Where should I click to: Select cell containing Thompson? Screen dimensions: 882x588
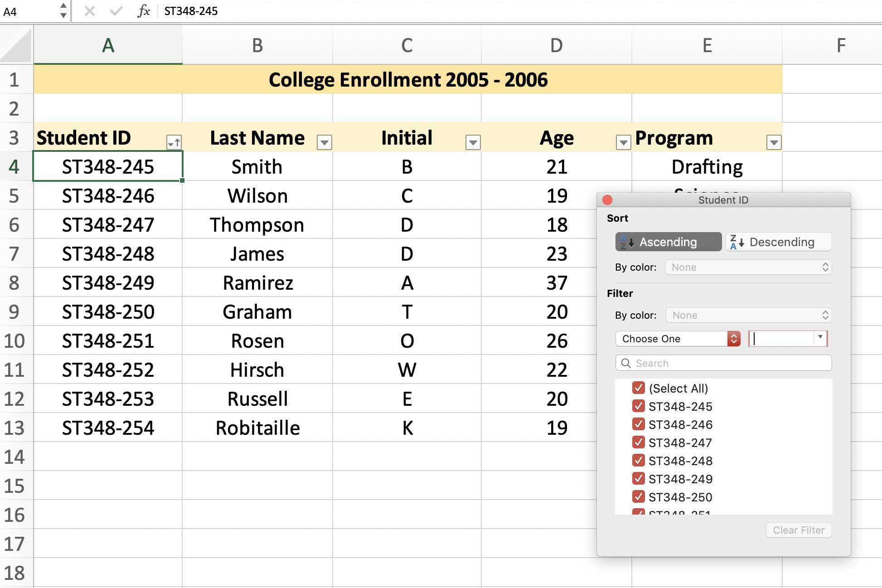click(x=257, y=224)
